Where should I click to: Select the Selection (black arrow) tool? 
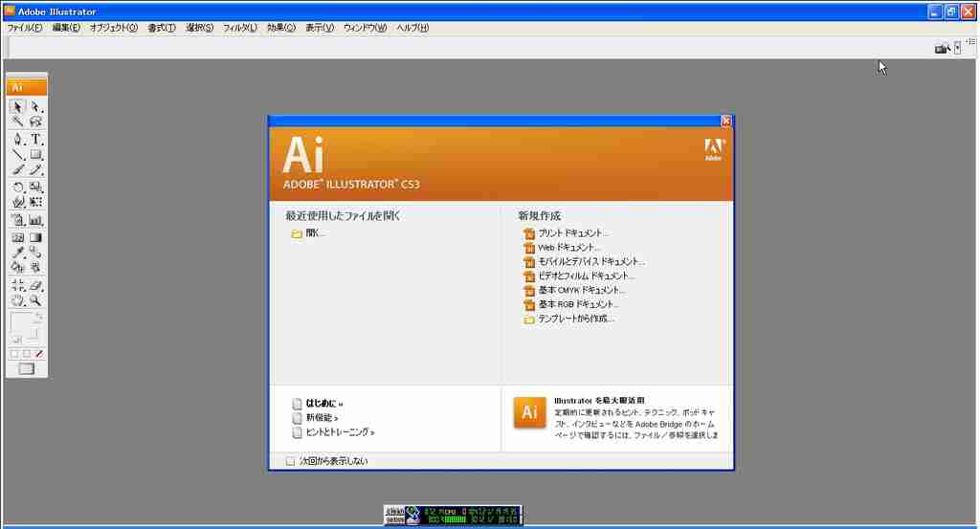tap(17, 107)
